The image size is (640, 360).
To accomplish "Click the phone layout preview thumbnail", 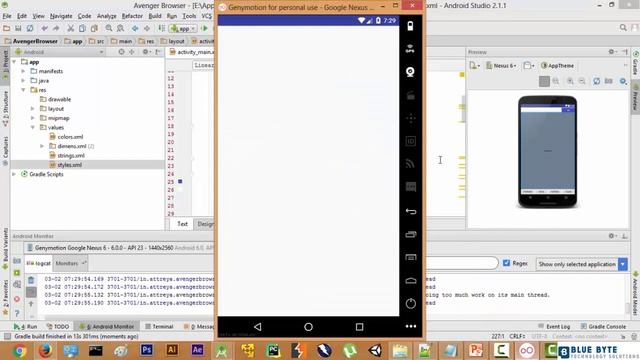I will point(547,152).
